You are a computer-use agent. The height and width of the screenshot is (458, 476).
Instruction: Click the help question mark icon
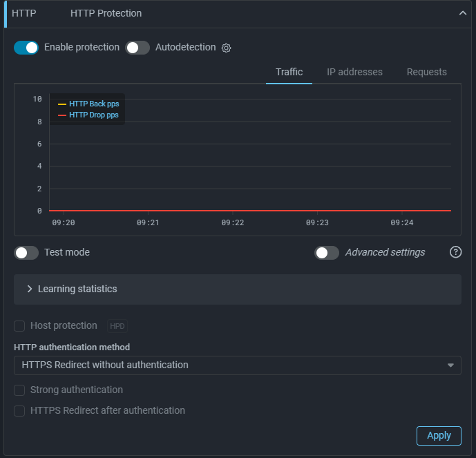tap(455, 252)
